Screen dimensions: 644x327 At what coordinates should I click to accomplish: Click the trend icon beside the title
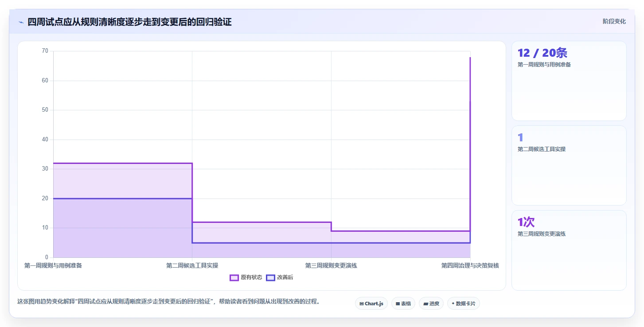click(21, 22)
